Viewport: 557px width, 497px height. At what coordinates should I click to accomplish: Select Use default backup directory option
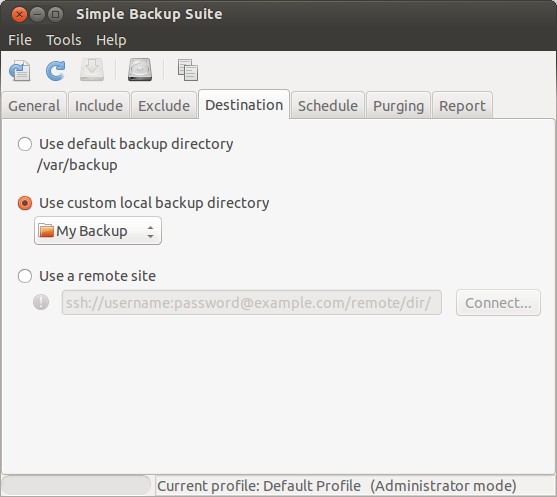[25, 144]
